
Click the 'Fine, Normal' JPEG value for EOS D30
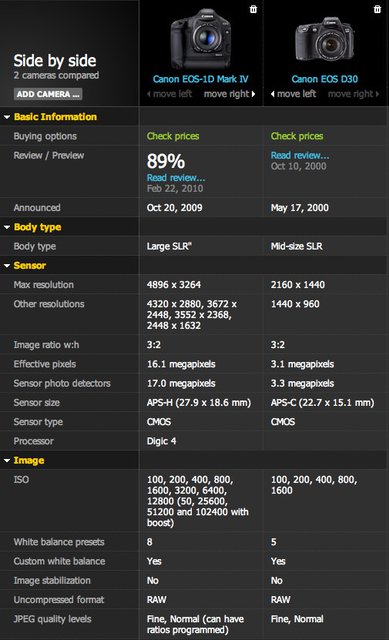pyautogui.click(x=297, y=619)
